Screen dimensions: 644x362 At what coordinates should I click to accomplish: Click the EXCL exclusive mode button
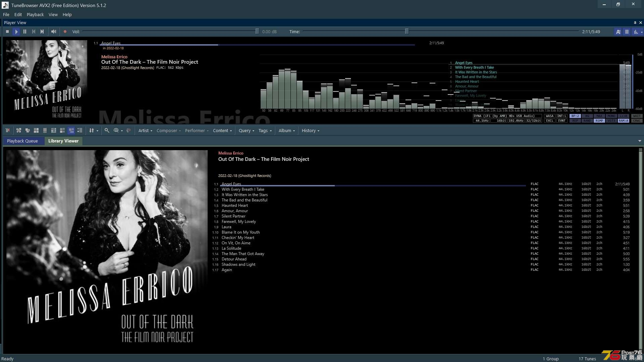click(550, 121)
